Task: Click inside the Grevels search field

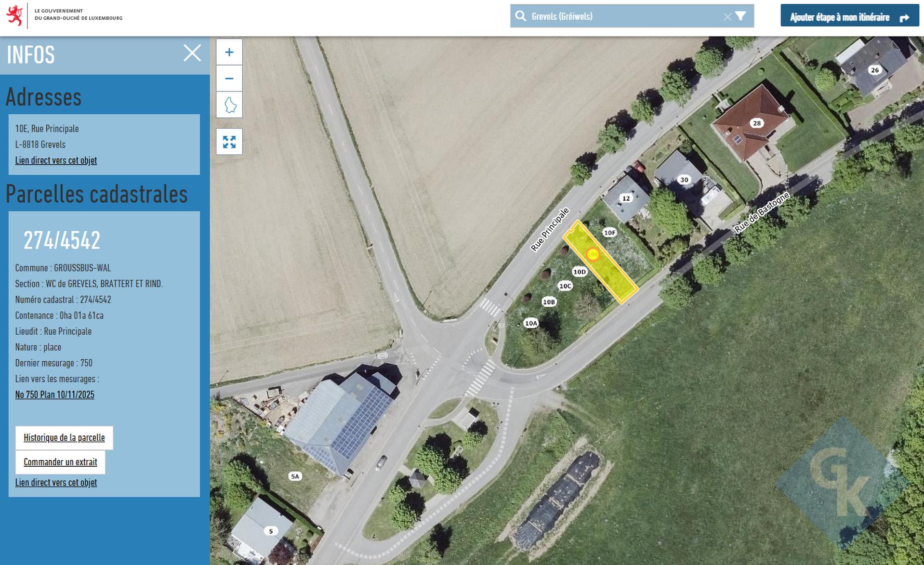Action: pos(621,16)
